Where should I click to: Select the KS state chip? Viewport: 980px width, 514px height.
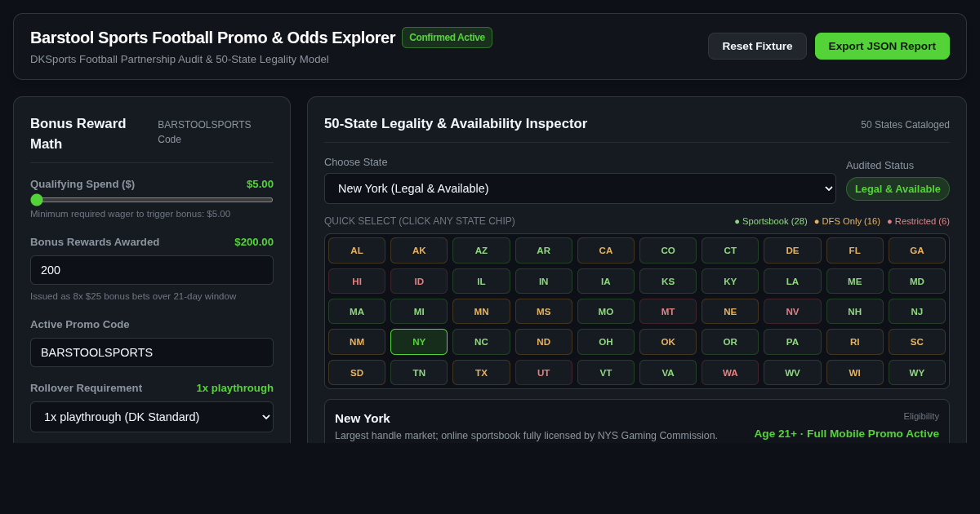pyautogui.click(x=668, y=281)
